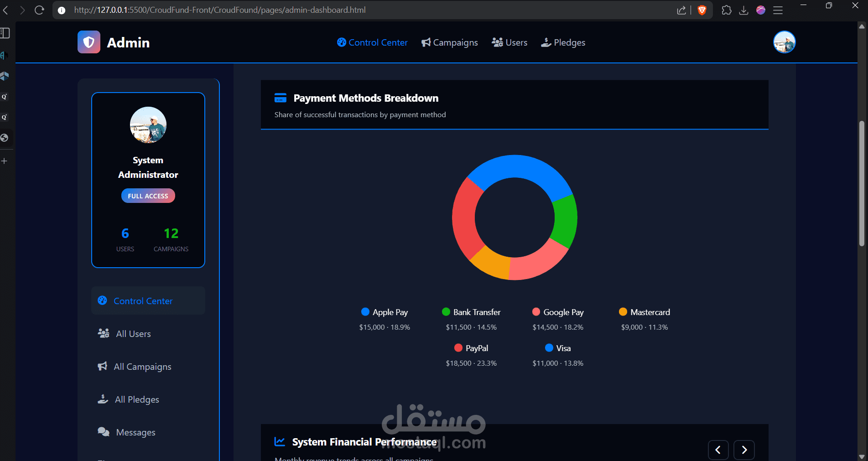Click the Control Center gauge icon in top navigation
The image size is (868, 461).
(x=342, y=42)
